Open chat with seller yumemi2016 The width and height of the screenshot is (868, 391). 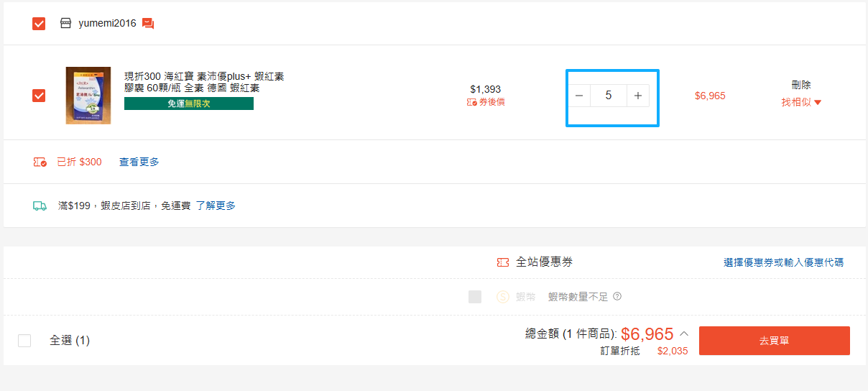click(148, 24)
